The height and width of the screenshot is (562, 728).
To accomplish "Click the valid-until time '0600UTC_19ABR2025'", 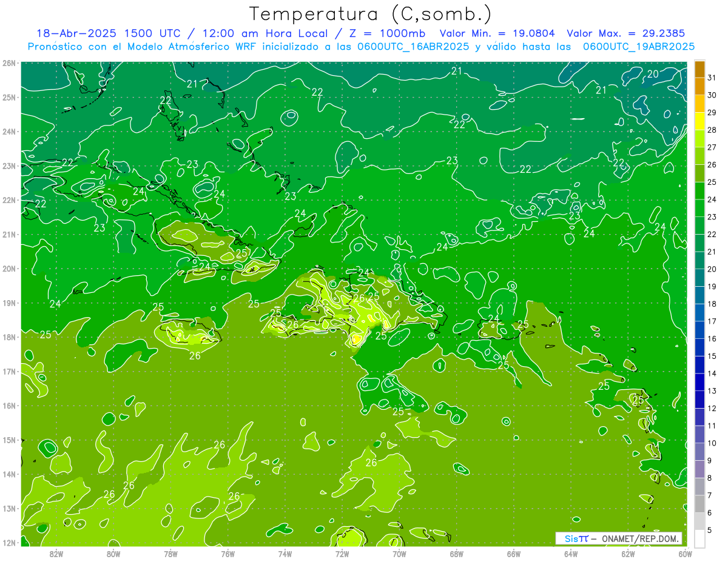I will pos(638,47).
